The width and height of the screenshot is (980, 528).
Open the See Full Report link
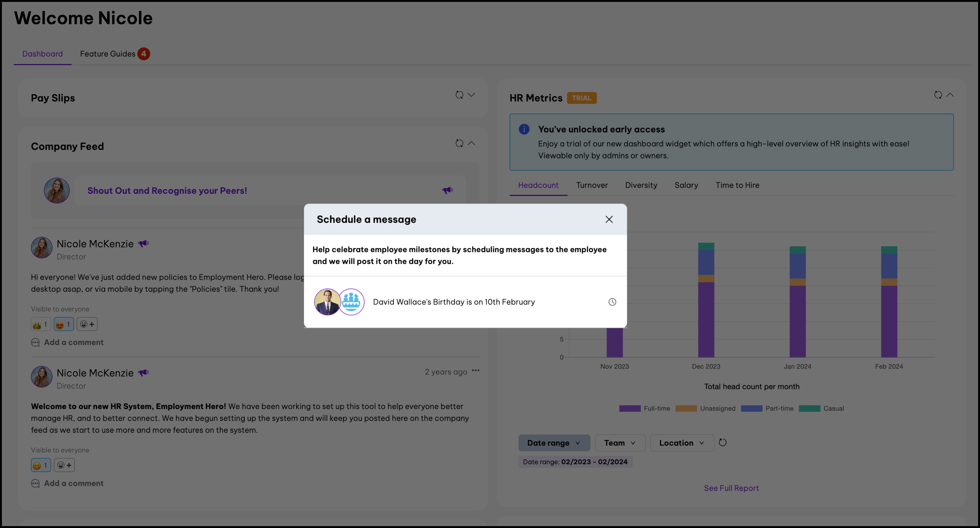731,488
